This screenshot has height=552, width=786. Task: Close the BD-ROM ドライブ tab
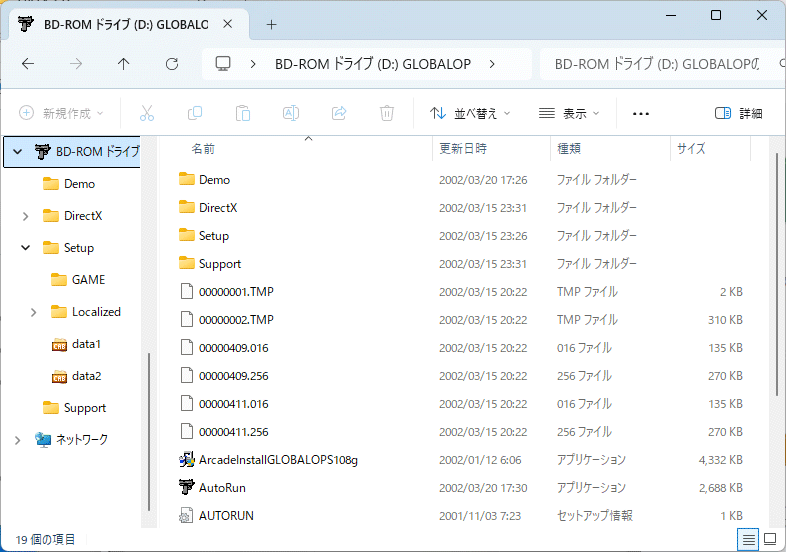tap(228, 24)
